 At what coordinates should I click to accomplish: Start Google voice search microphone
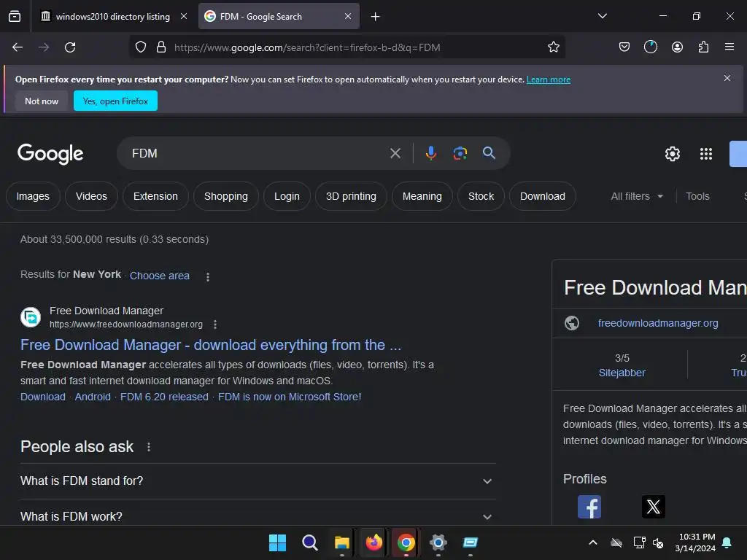tap(430, 153)
